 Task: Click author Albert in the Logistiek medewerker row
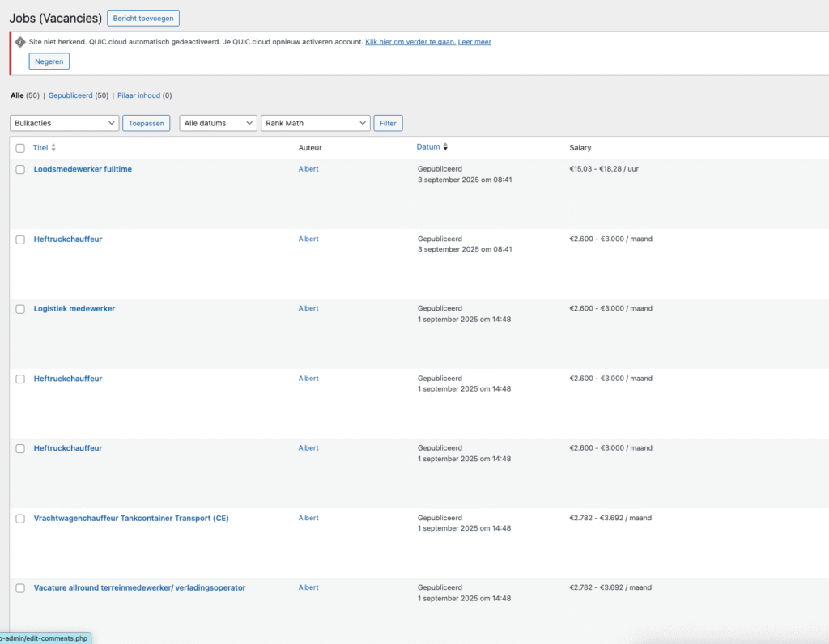(308, 308)
